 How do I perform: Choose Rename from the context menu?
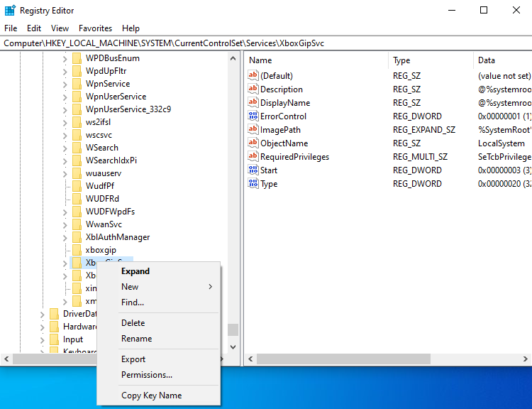coord(159,338)
